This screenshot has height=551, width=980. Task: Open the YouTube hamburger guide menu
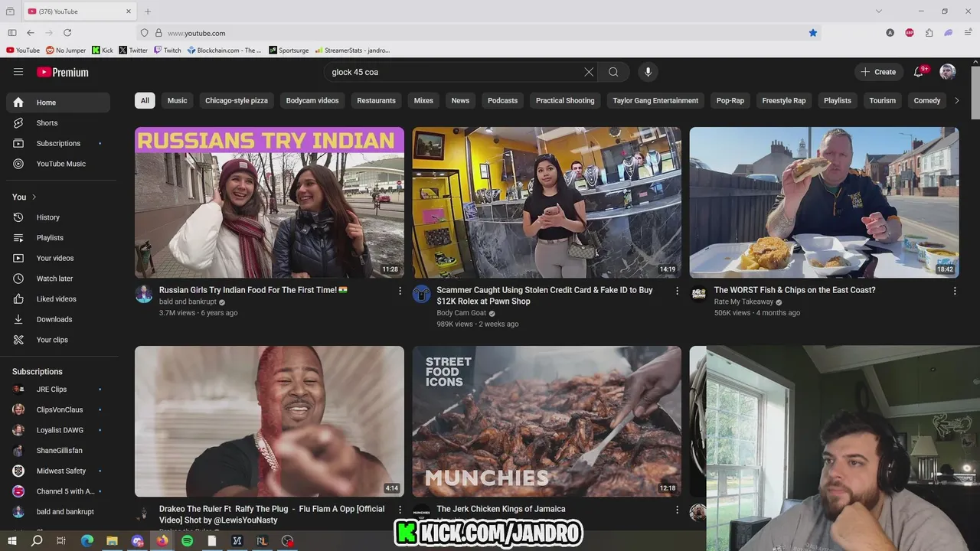18,72
